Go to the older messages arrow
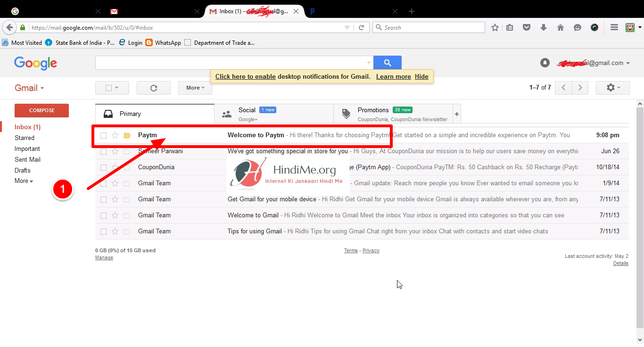Image resolution: width=644 pixels, height=347 pixels. pyautogui.click(x=580, y=88)
